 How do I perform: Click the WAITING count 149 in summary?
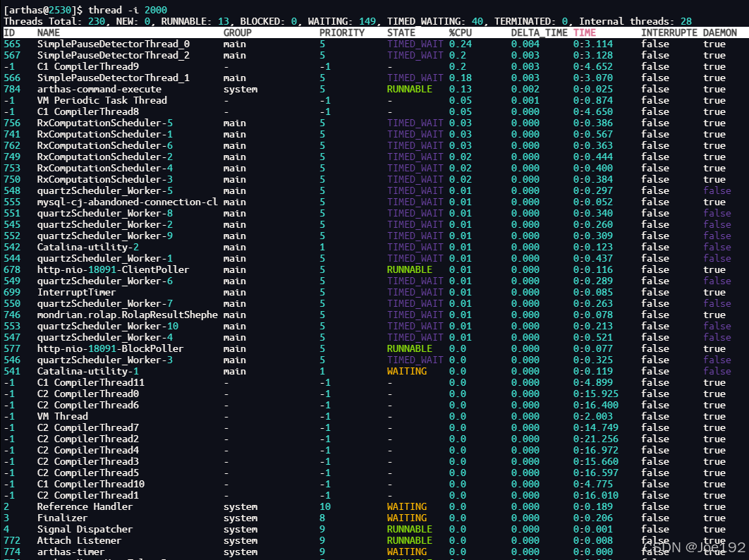tap(367, 21)
